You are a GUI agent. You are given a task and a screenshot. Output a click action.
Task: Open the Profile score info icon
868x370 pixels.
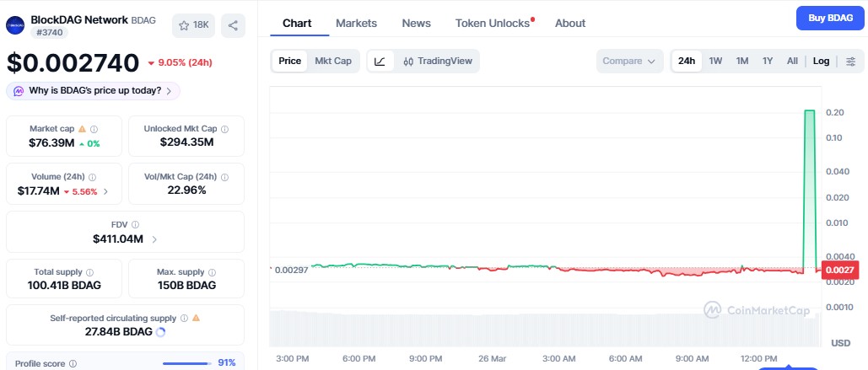click(73, 363)
